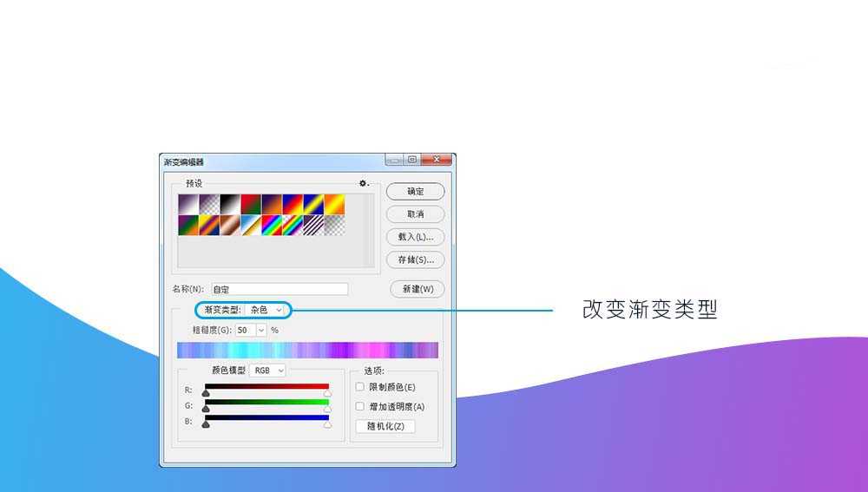The image size is (868, 492).
Task: Open the presets gear menu
Action: coord(364,183)
